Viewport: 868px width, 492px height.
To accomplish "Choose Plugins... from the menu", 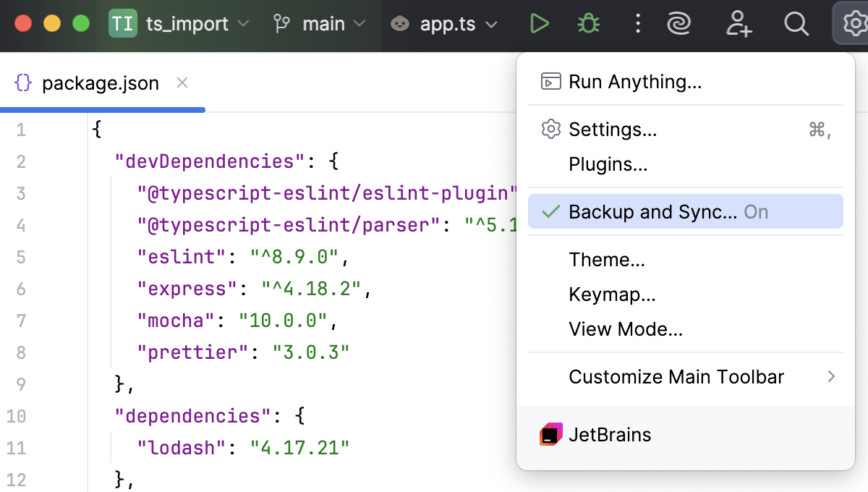I will (608, 164).
